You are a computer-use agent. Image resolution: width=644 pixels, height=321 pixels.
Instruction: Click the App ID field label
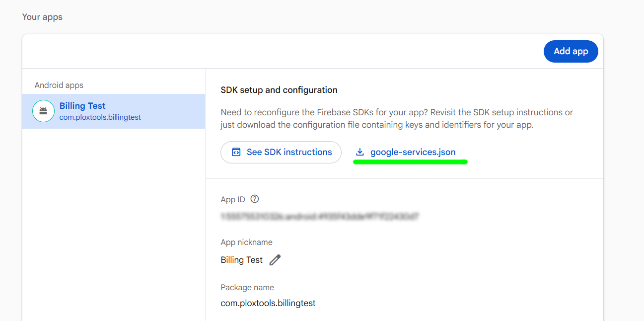coord(233,200)
